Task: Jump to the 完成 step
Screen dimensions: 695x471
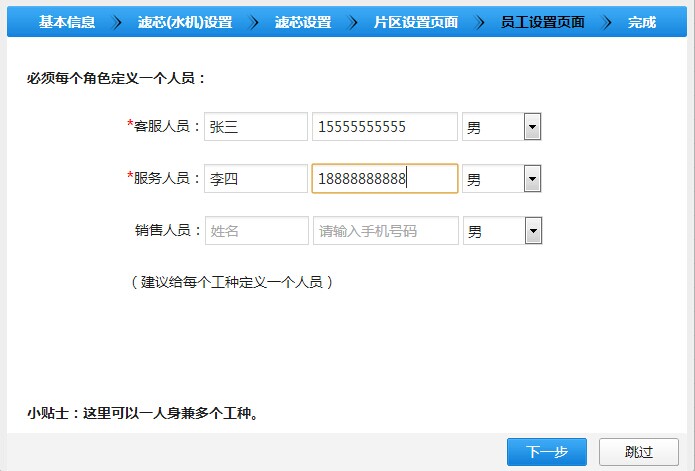Action: (642, 22)
